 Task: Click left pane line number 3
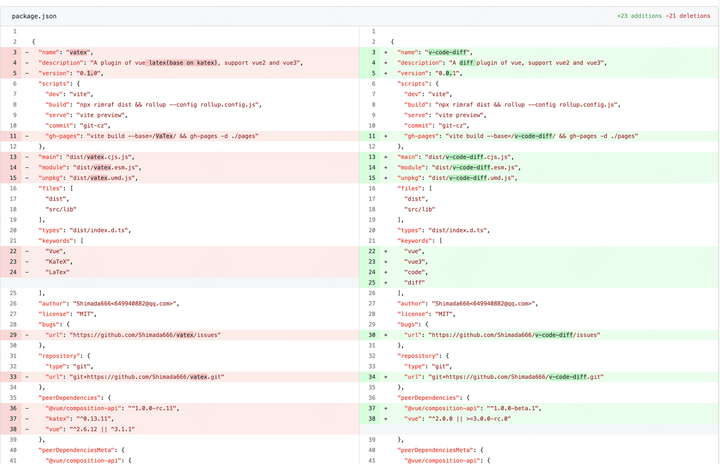(14, 51)
